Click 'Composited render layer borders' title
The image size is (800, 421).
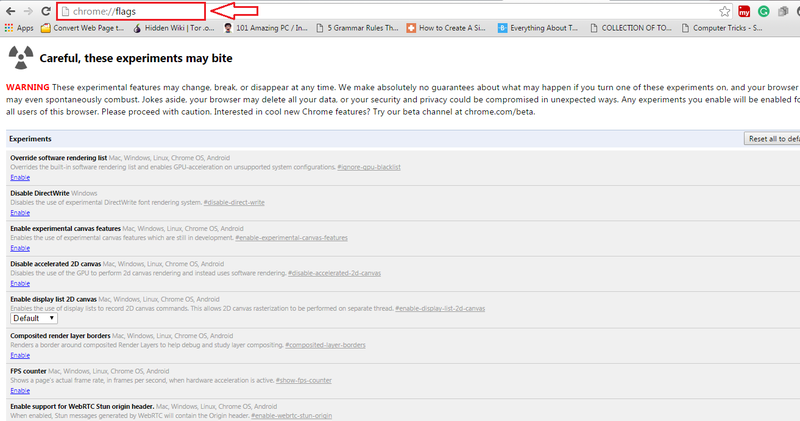60,336
